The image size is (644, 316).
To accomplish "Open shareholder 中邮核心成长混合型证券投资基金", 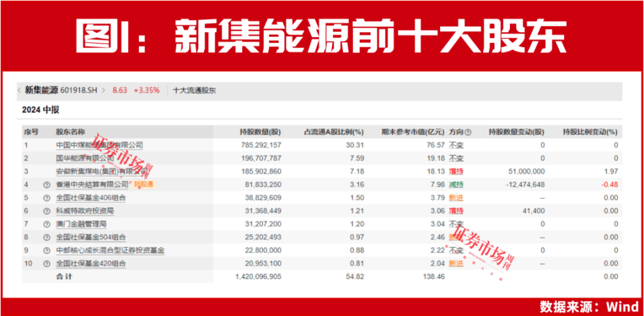I will (111, 250).
